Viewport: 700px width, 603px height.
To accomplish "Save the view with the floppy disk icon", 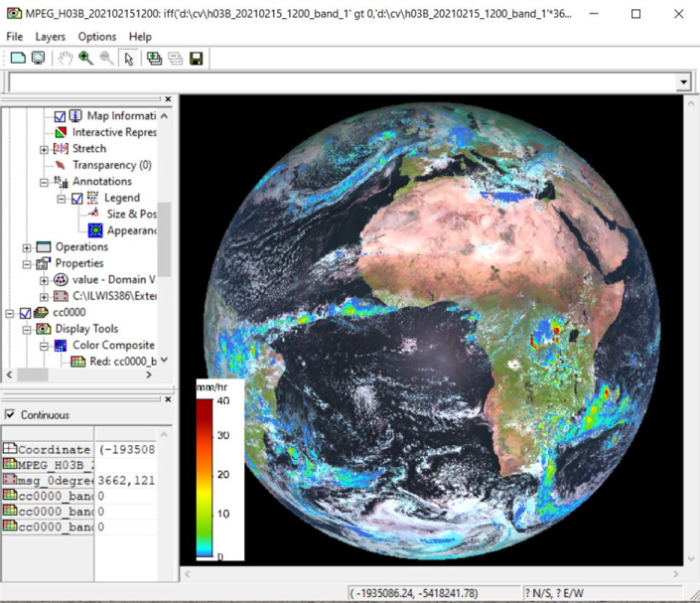I will coord(196,59).
